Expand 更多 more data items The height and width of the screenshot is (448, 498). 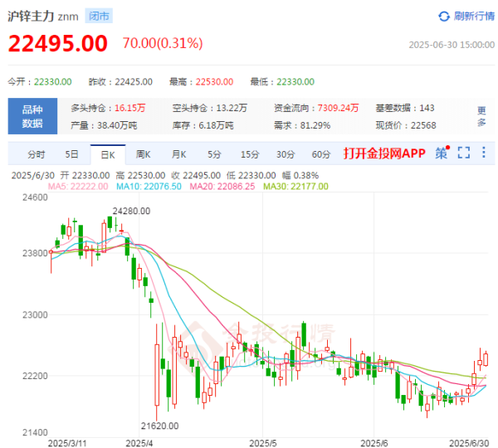[x=481, y=116]
